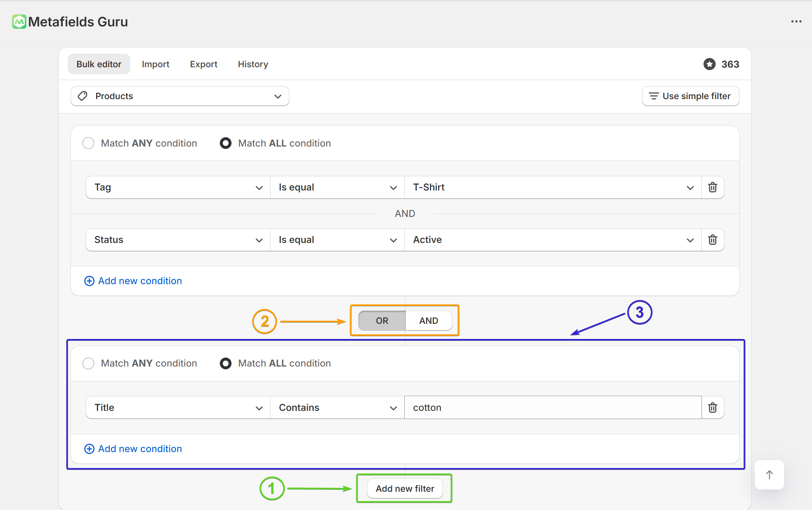Remove the Title contains cotton condition
Screen dimensions: 812x510
(x=712, y=408)
